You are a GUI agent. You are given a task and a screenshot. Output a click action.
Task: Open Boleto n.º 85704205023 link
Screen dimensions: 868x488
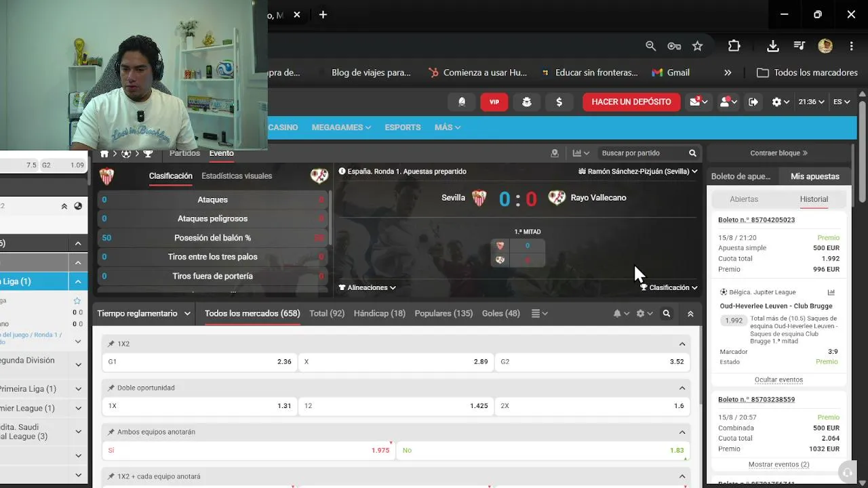pos(756,220)
